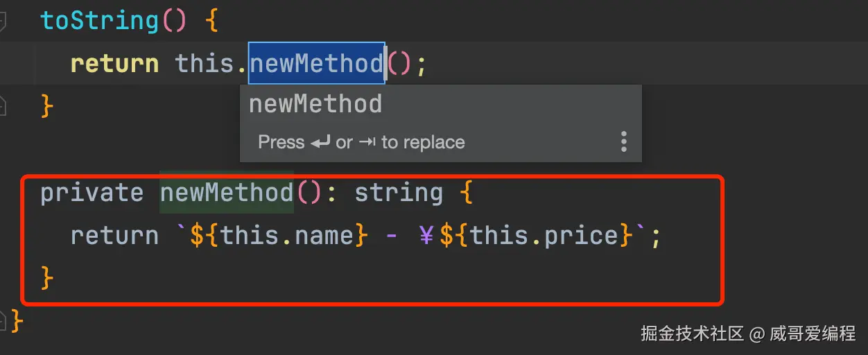
Task: Open the three-dot options menu in suggestion popup
Action: pyautogui.click(x=624, y=141)
